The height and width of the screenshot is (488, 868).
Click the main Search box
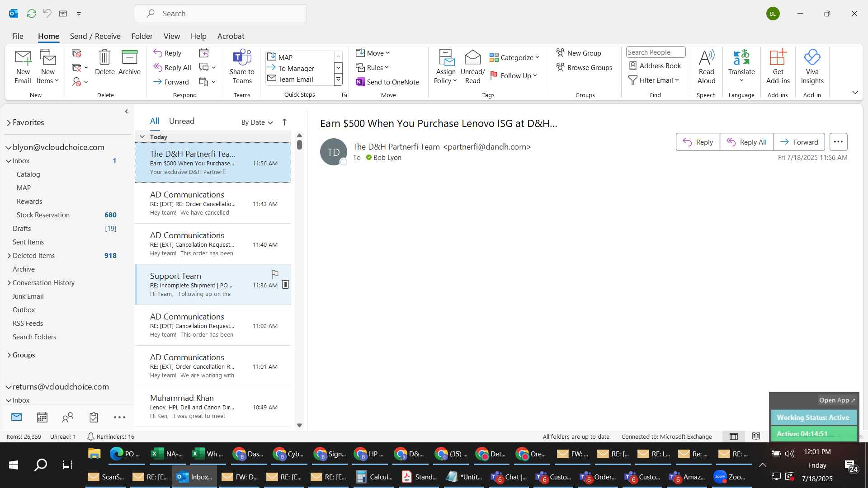pyautogui.click(x=221, y=14)
